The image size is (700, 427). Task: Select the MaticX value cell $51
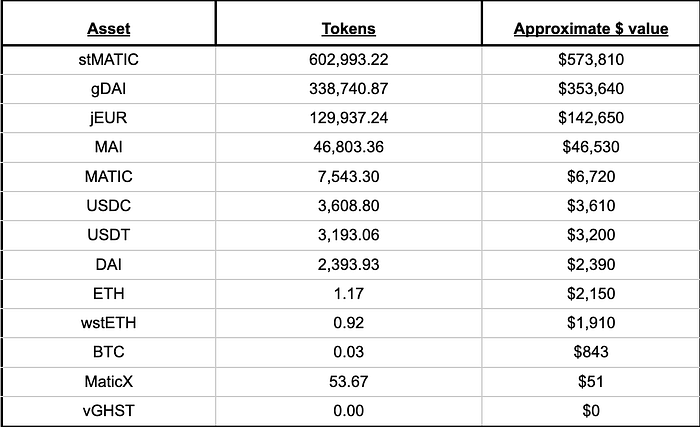coord(591,381)
